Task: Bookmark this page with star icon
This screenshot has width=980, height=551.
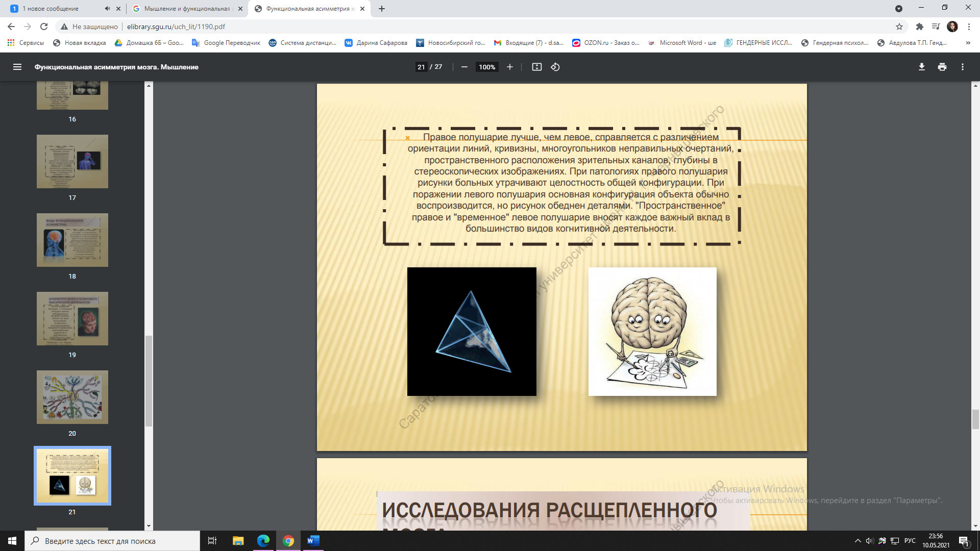Action: (899, 27)
